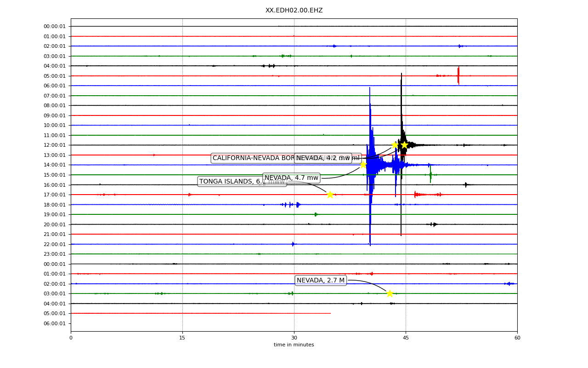Click the NEVADA, 4.7 mw annotation box
This screenshot has width=588, height=368.
point(291,178)
